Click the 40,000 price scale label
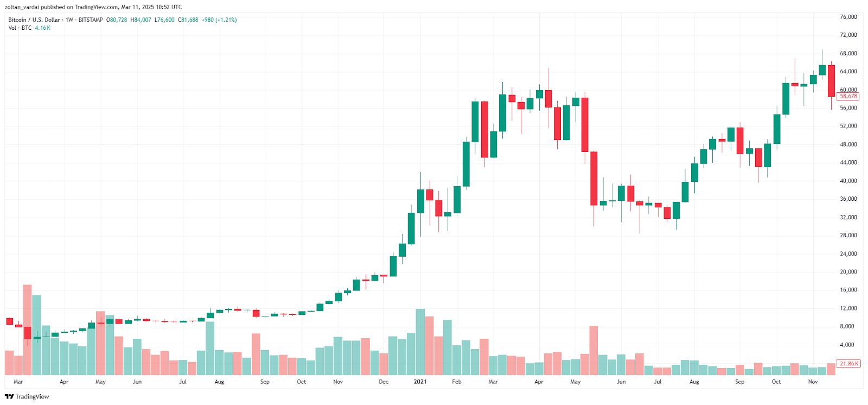The width and height of the screenshot is (868, 405). tap(848, 181)
